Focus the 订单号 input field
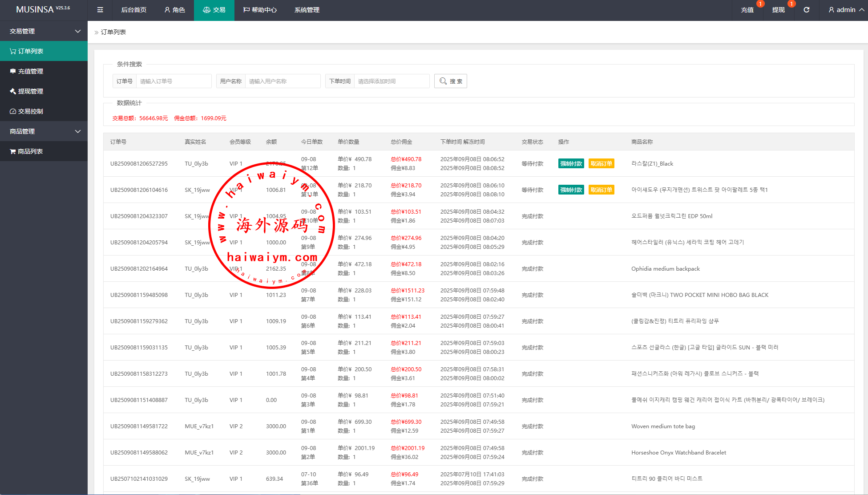The image size is (868, 495). 174,81
